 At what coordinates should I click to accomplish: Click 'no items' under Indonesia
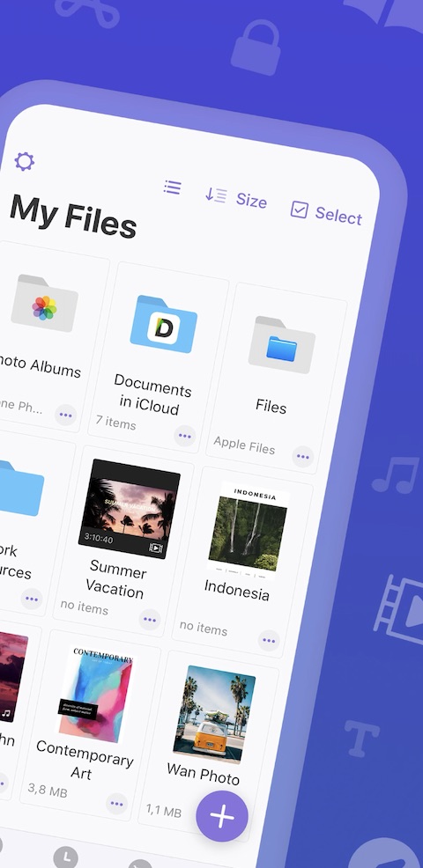[204, 628]
